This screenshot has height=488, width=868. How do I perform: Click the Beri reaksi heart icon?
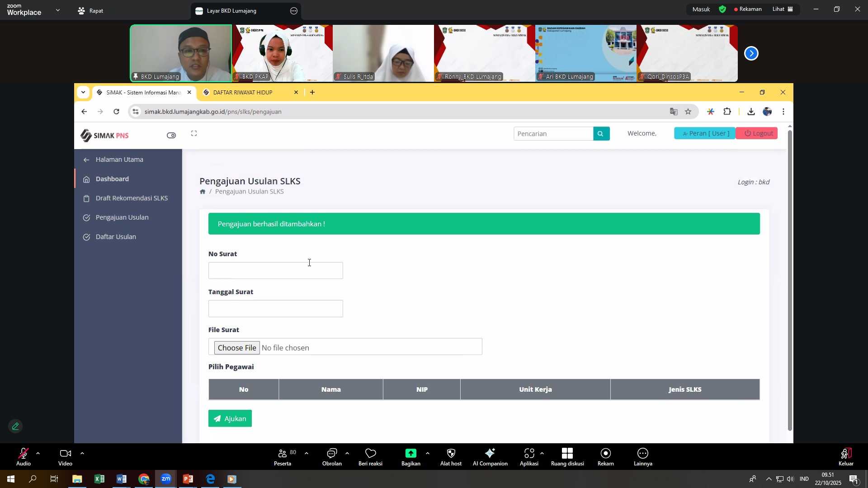[x=370, y=454]
